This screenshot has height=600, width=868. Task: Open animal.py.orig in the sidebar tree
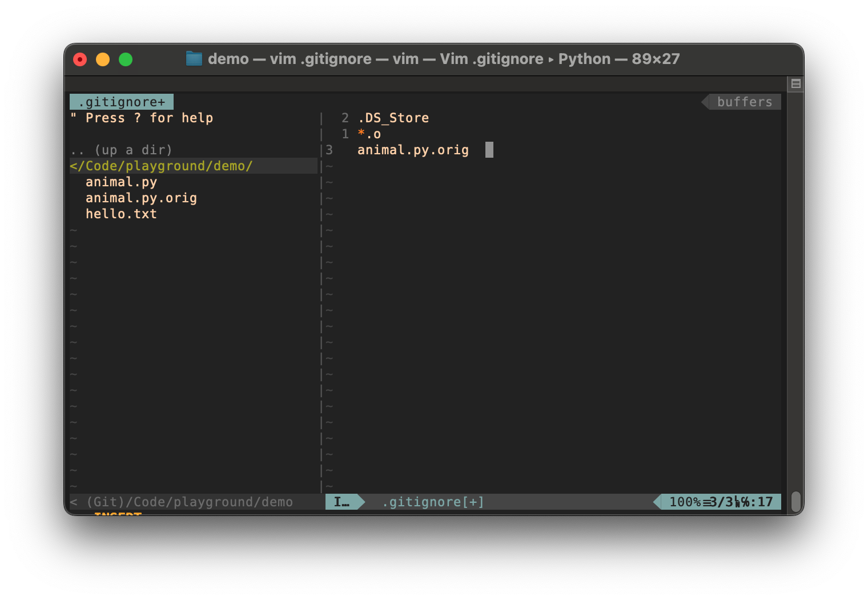(x=141, y=198)
